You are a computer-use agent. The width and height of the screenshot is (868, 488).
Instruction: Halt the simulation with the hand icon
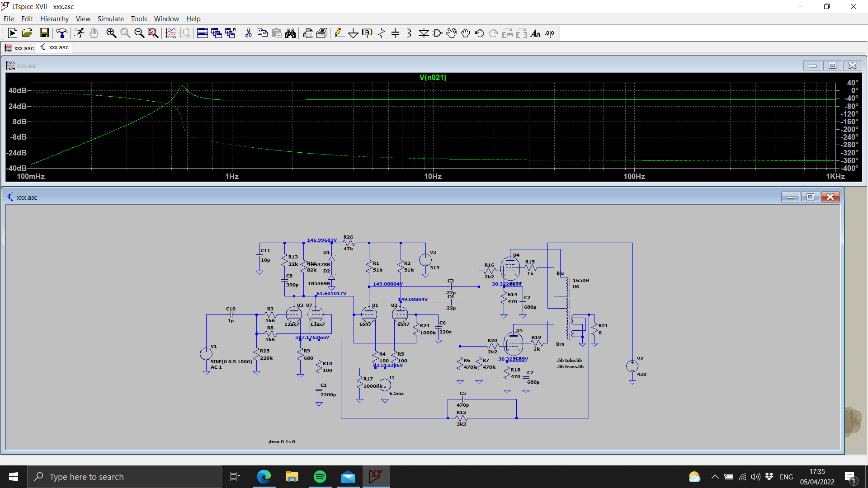[94, 33]
